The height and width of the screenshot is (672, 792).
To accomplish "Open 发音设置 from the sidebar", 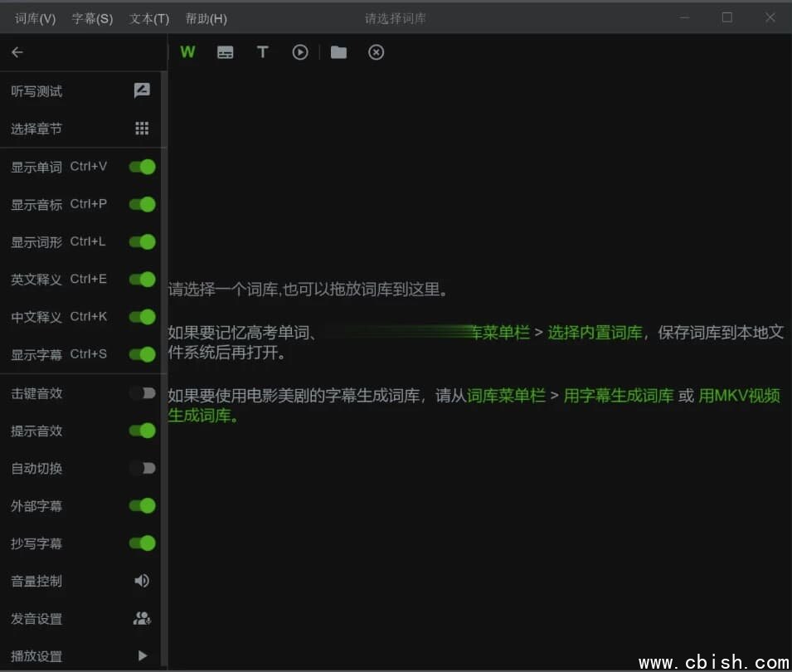I will 141,618.
